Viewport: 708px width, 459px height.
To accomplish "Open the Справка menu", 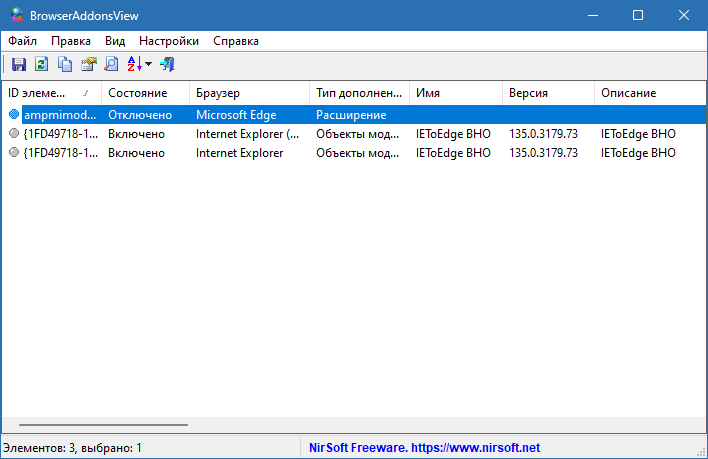I will pyautogui.click(x=236, y=41).
